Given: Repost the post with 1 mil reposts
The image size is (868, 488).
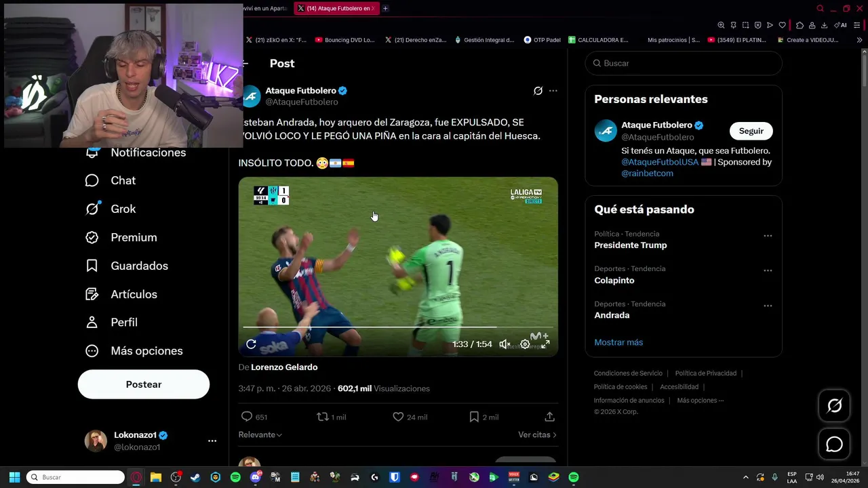Looking at the screenshot, I should click(x=332, y=417).
